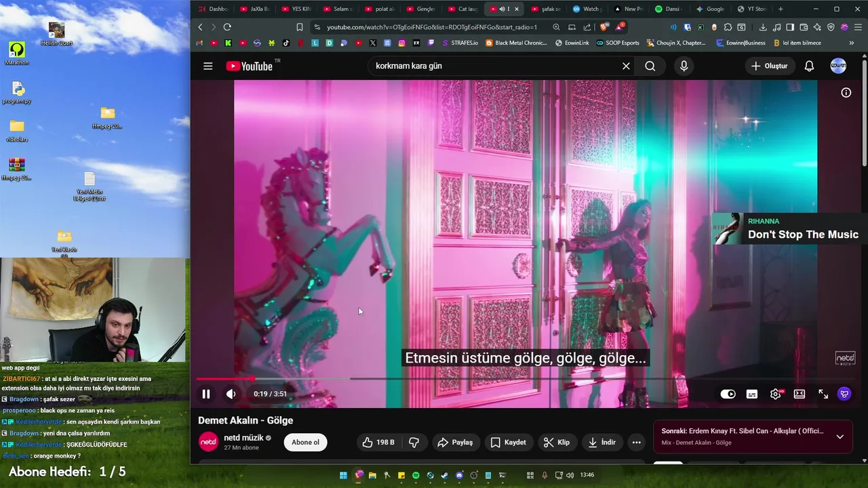Open the more actions three-dot menu
This screenshot has height=488, width=868.
point(636,442)
